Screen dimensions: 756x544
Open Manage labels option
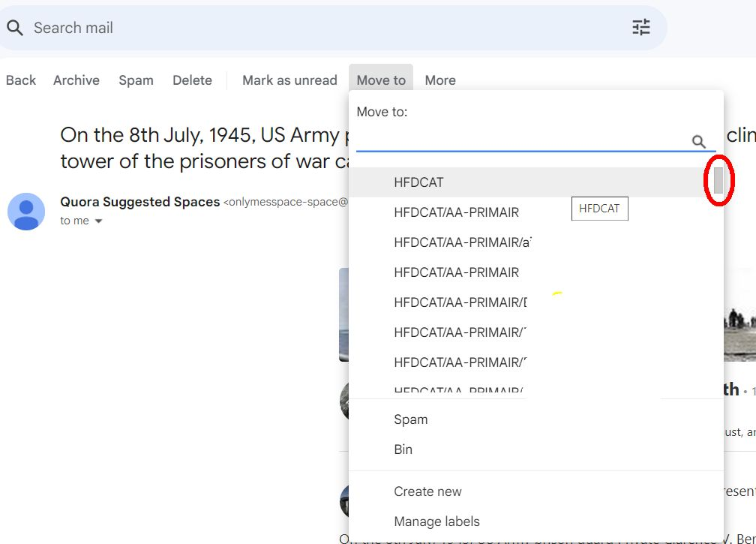[436, 521]
